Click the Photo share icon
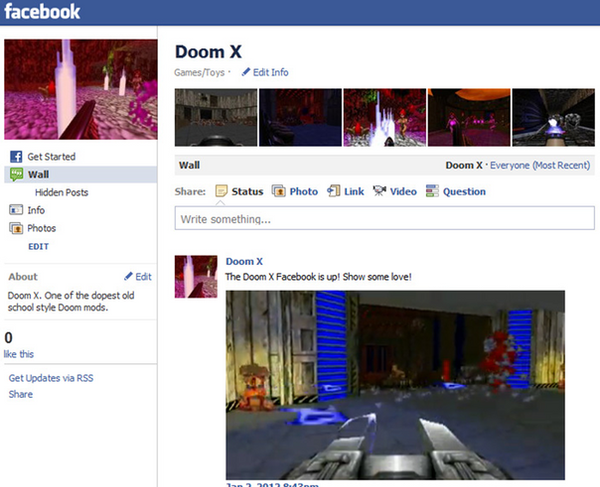 (x=279, y=191)
